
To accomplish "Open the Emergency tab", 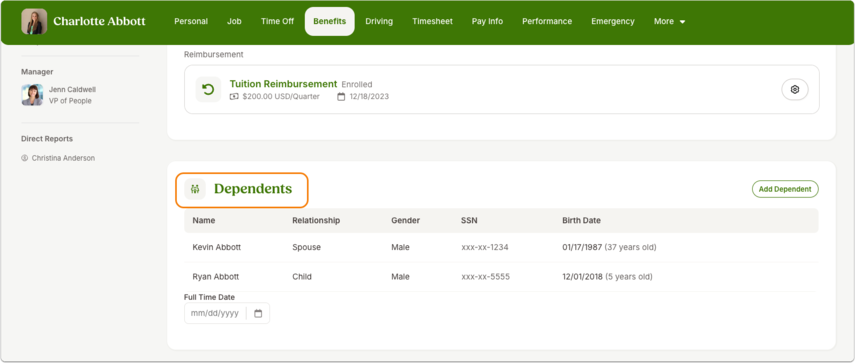I will pyautogui.click(x=613, y=21).
